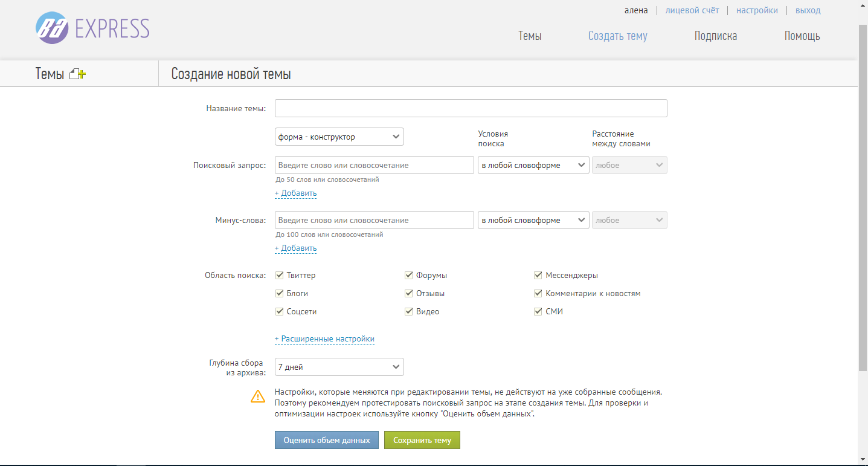Image resolution: width=868 pixels, height=466 pixels.
Task: Click the add new theme icon
Action: (78, 74)
